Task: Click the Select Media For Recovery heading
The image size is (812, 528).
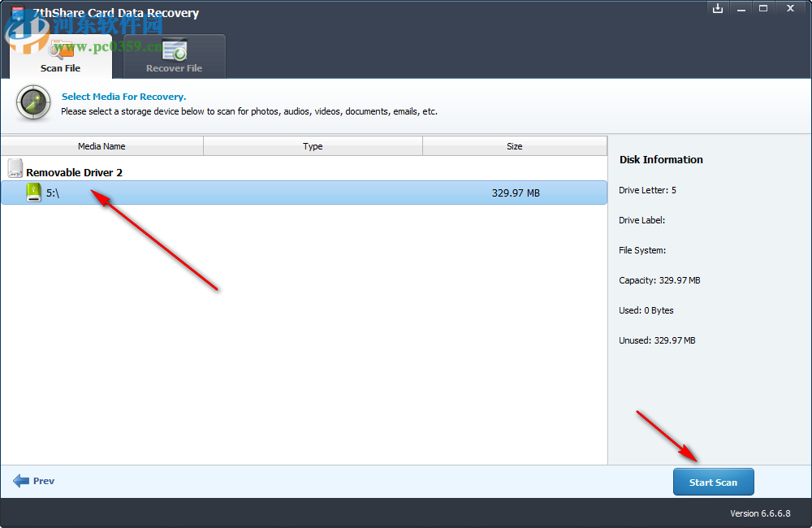Action: click(x=123, y=97)
